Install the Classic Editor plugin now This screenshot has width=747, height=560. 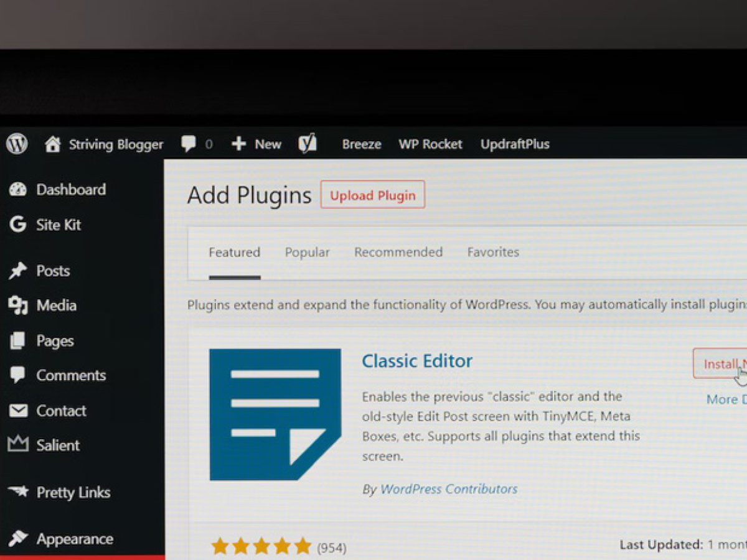[x=720, y=363]
